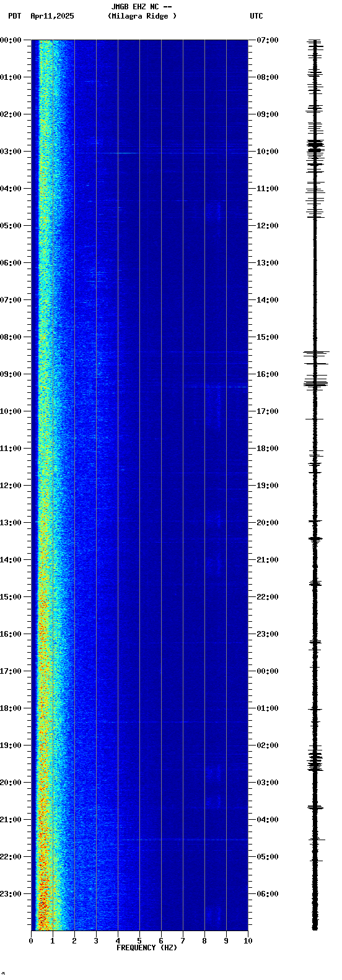Click the 13:00 UTC time label
This screenshot has width=342, height=980.
pos(268,263)
